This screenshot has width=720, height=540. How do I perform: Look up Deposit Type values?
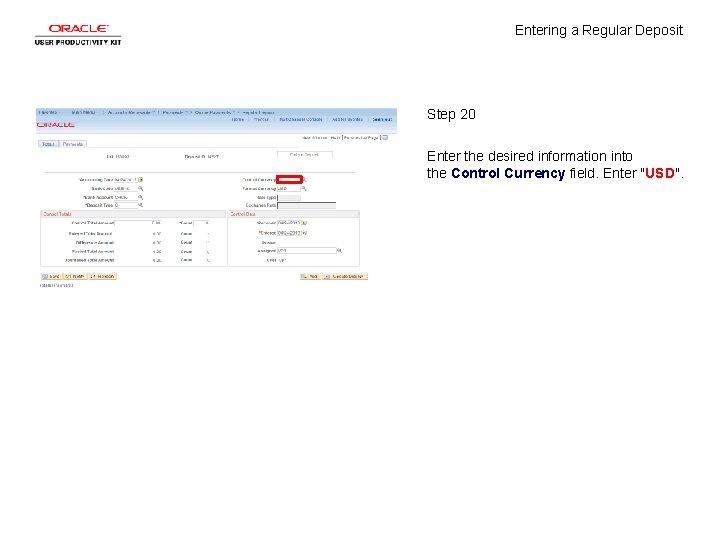pyautogui.click(x=141, y=205)
